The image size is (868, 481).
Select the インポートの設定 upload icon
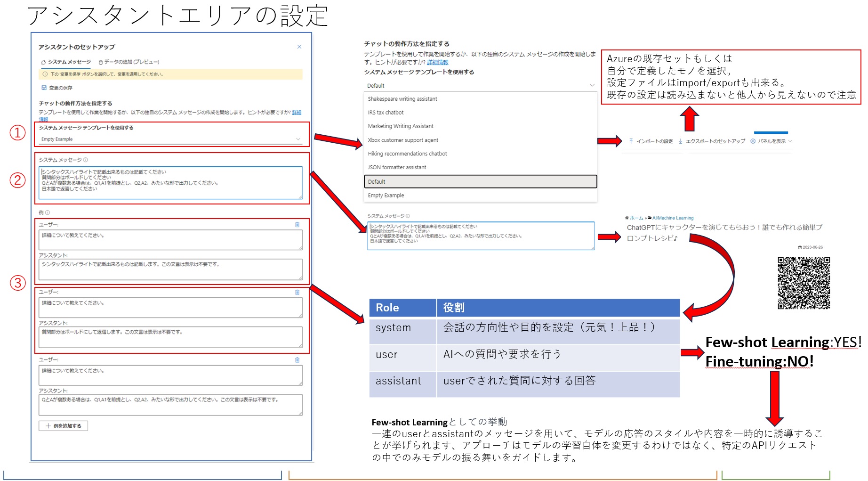(631, 141)
